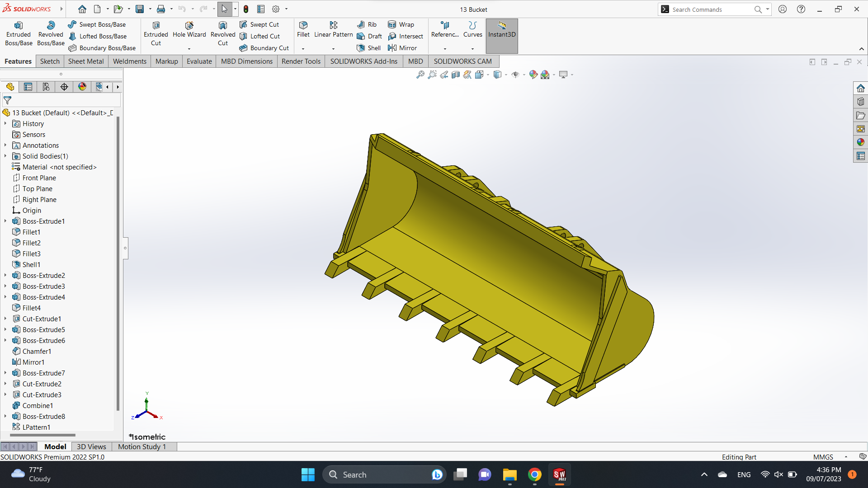Activate the Section View icon

tap(456, 75)
